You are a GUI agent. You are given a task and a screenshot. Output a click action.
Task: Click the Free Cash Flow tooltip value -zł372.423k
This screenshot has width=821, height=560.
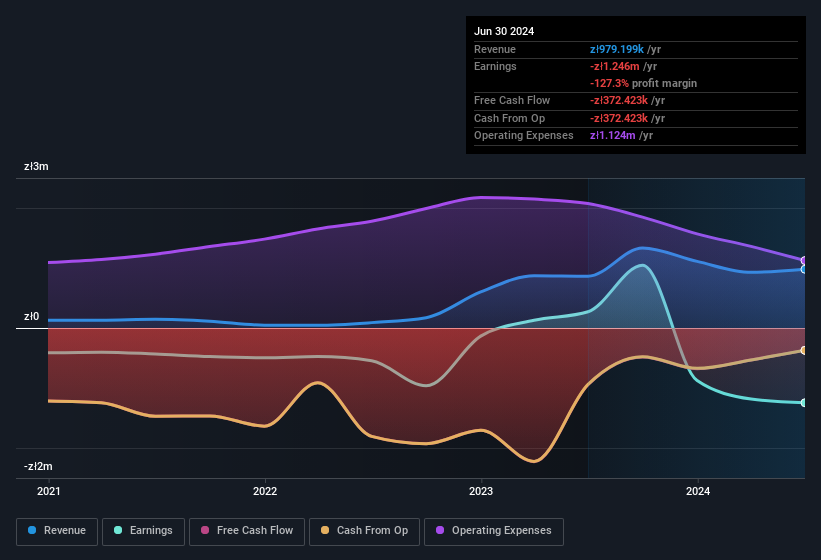[x=619, y=100]
